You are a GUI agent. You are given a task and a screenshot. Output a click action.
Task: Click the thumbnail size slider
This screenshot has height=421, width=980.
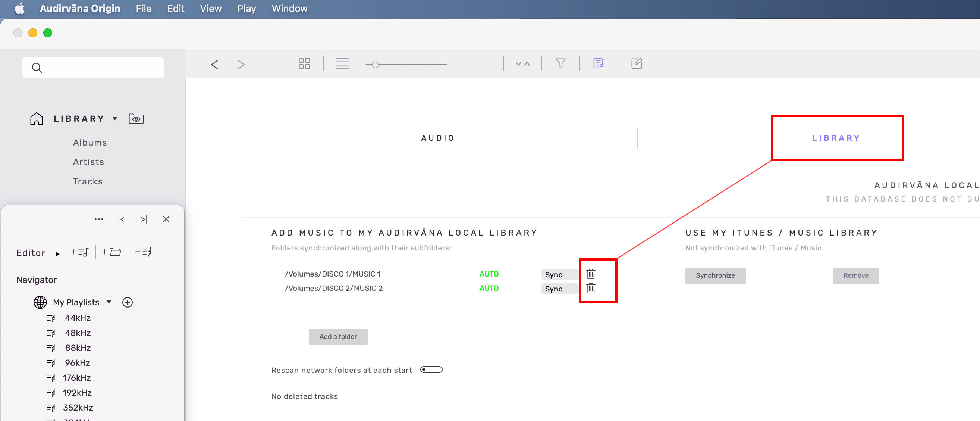406,65
